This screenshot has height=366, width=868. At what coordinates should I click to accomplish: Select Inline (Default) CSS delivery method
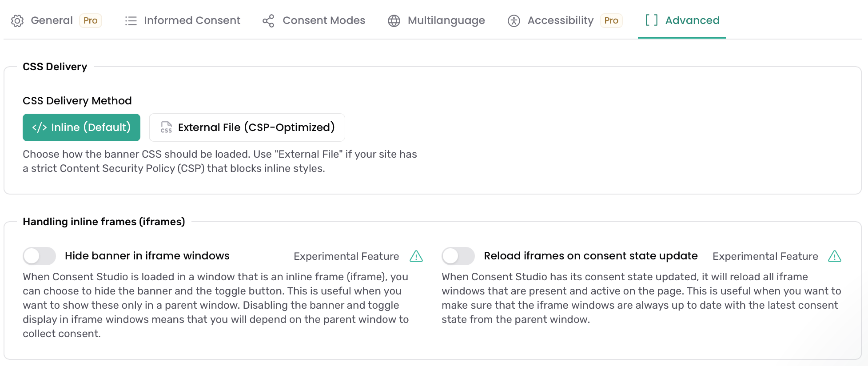pos(81,127)
